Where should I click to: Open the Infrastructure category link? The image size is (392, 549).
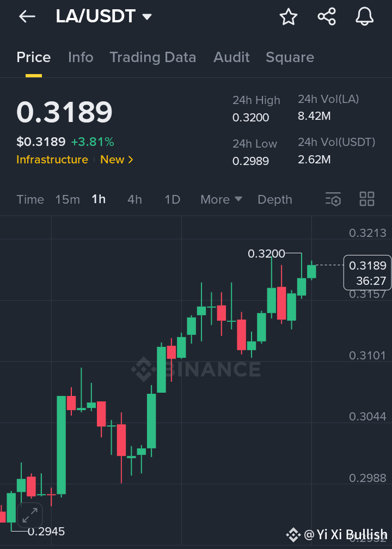coord(52,160)
